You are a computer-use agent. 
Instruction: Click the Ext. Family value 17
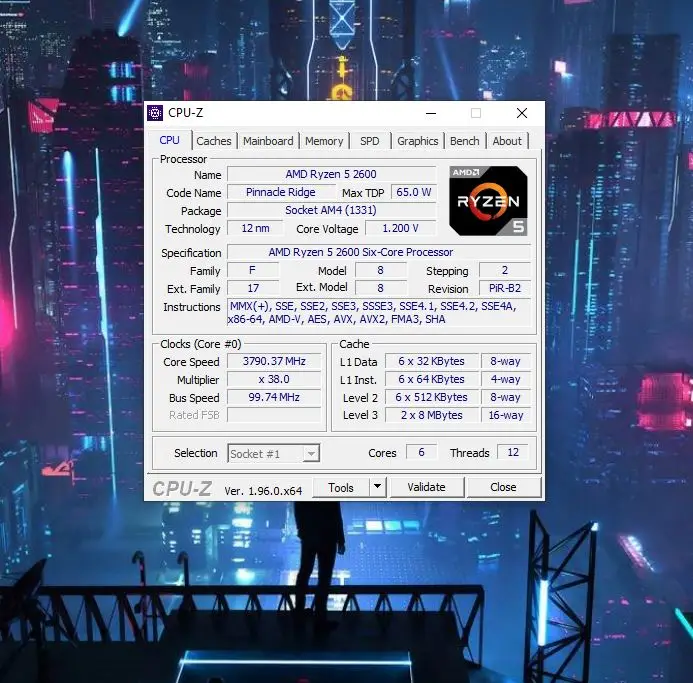(253, 288)
